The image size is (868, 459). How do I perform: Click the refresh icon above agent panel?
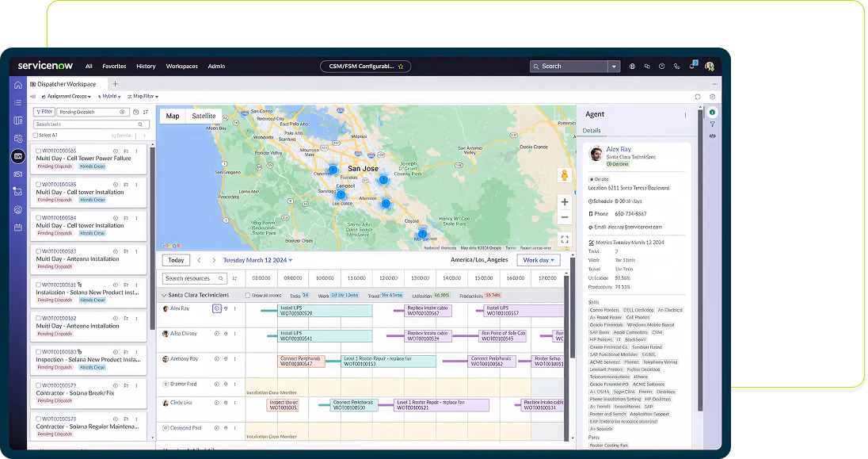pyautogui.click(x=698, y=97)
